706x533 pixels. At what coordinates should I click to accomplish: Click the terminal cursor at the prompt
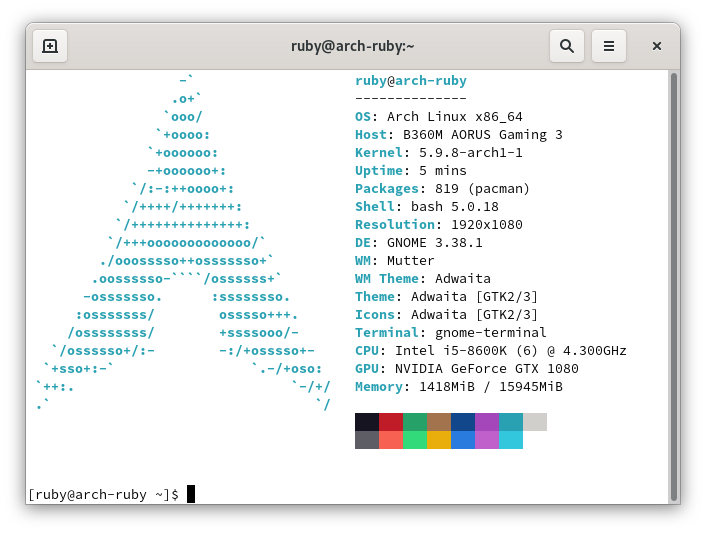click(191, 494)
